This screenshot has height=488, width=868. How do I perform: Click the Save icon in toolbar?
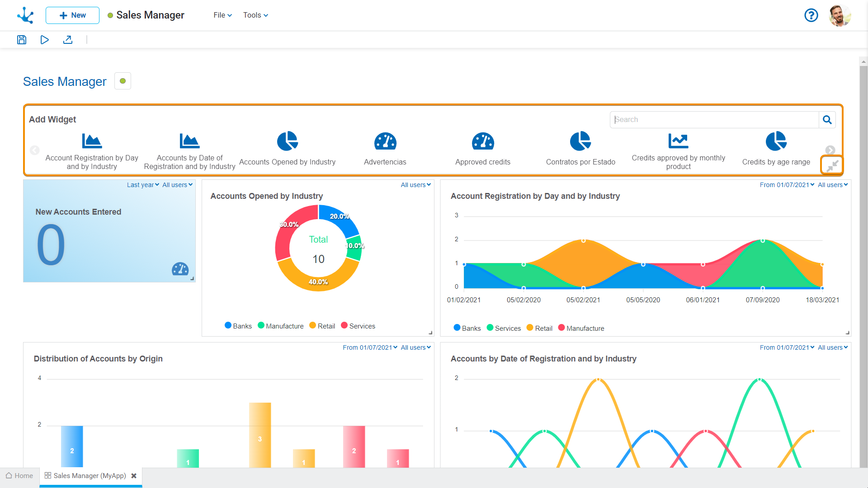(x=22, y=40)
